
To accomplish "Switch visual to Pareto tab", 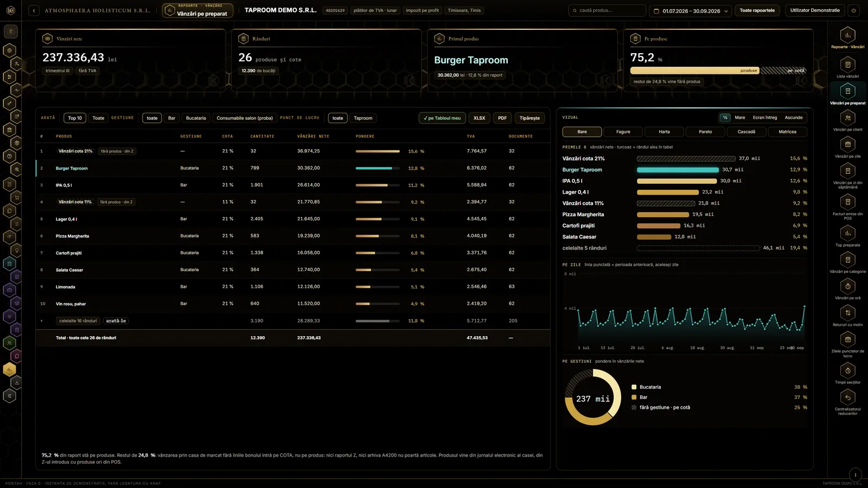I will coord(705,132).
